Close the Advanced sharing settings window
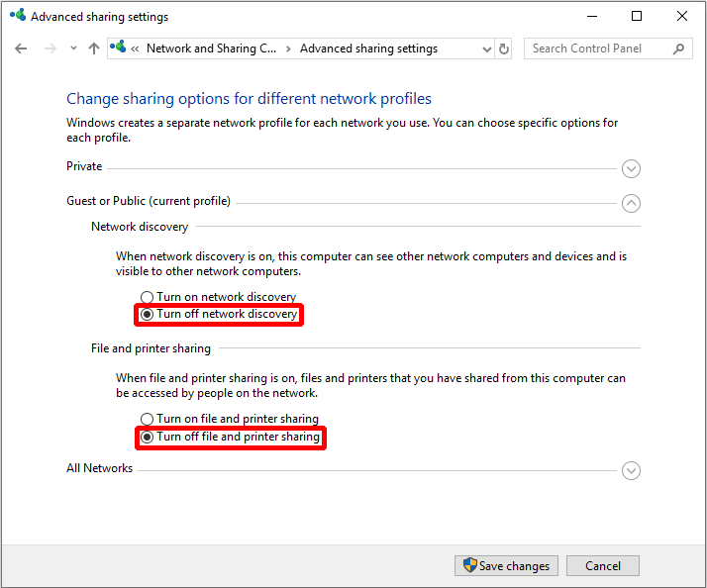707x588 pixels. (681, 16)
